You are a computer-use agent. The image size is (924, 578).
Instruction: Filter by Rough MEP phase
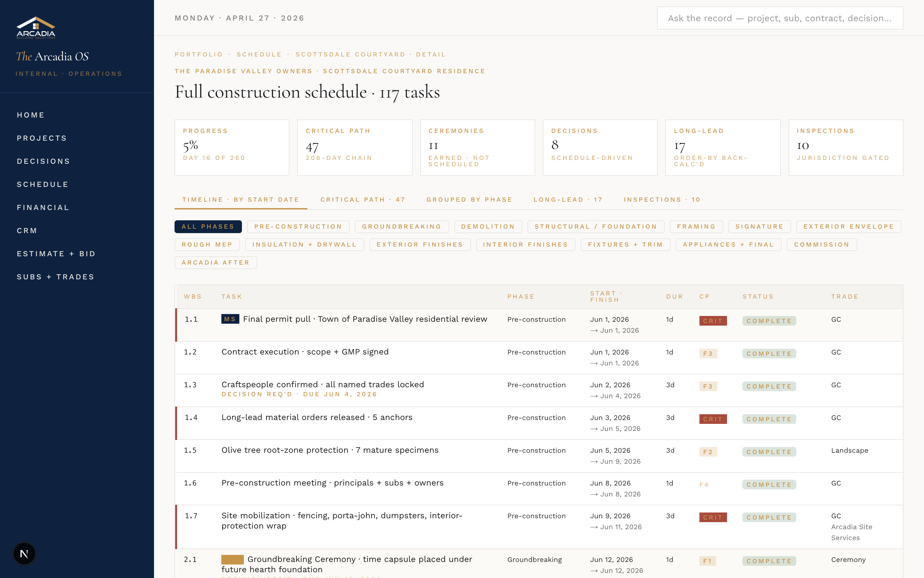point(207,245)
